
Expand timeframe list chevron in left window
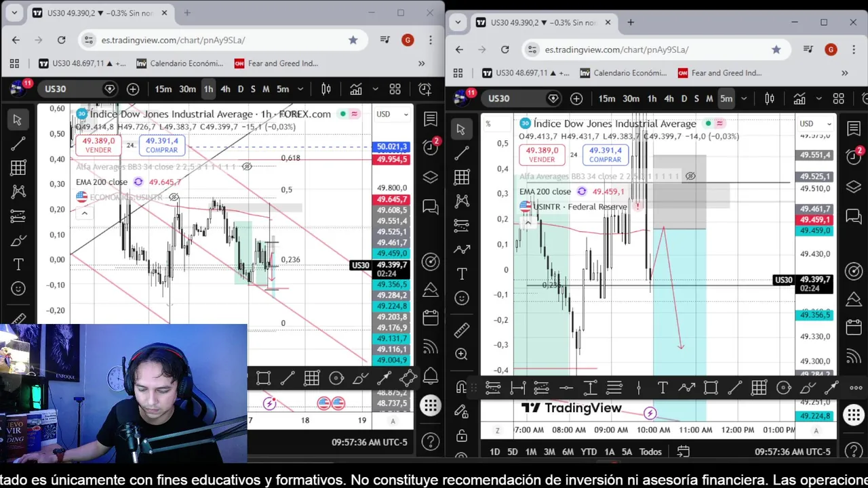click(300, 89)
